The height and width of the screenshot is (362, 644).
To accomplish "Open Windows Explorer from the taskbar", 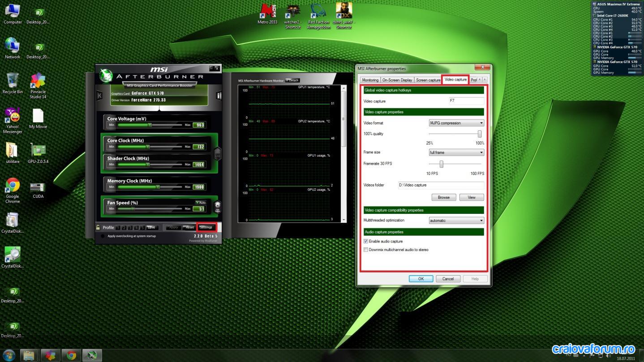I will [29, 356].
